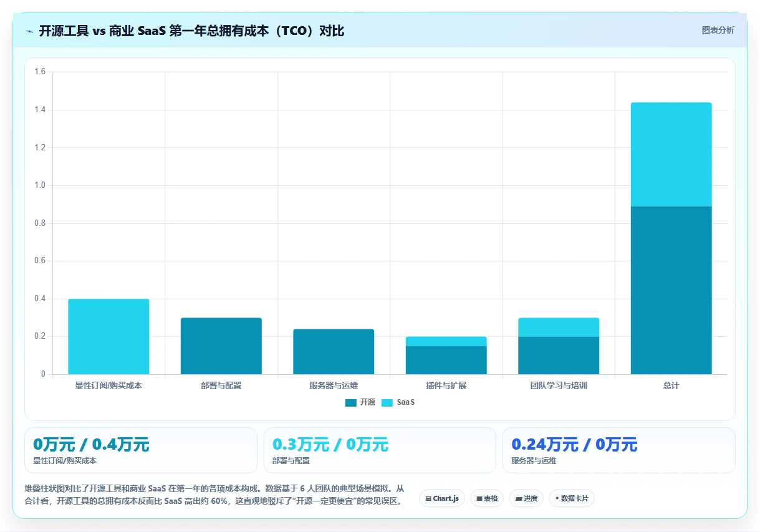Click the 0.4 y-axis tick value
760x532 pixels.
(x=40, y=299)
